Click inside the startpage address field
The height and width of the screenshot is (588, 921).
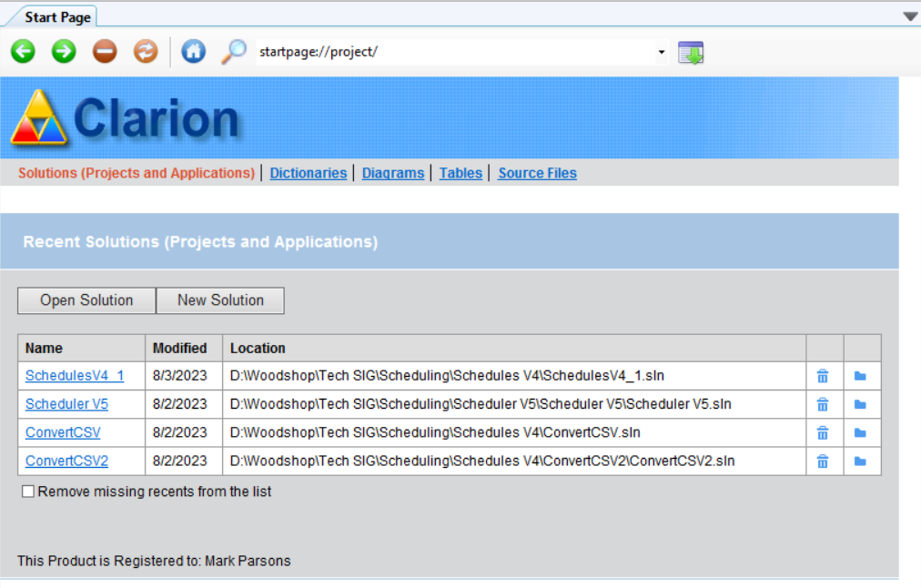click(410, 52)
